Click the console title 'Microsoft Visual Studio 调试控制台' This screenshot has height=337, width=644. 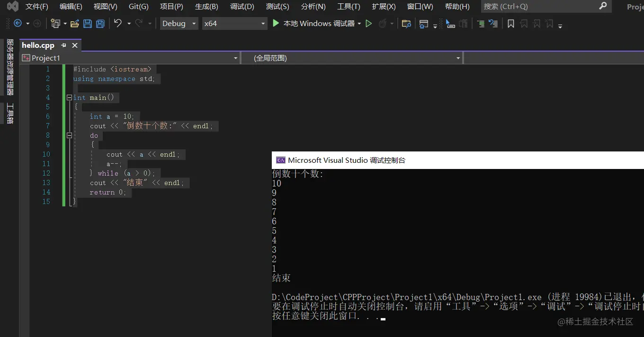(347, 160)
